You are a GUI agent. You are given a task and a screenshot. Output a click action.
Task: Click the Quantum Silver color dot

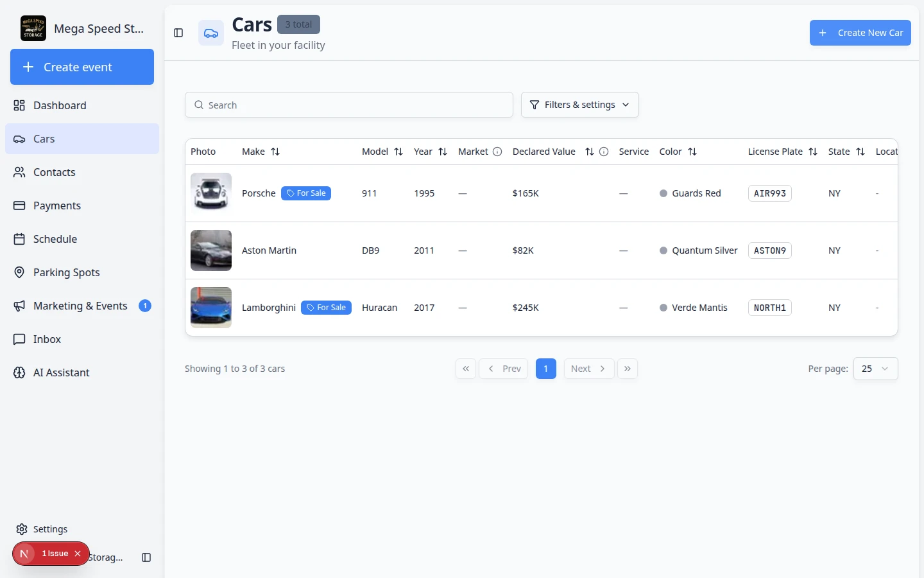pyautogui.click(x=663, y=250)
